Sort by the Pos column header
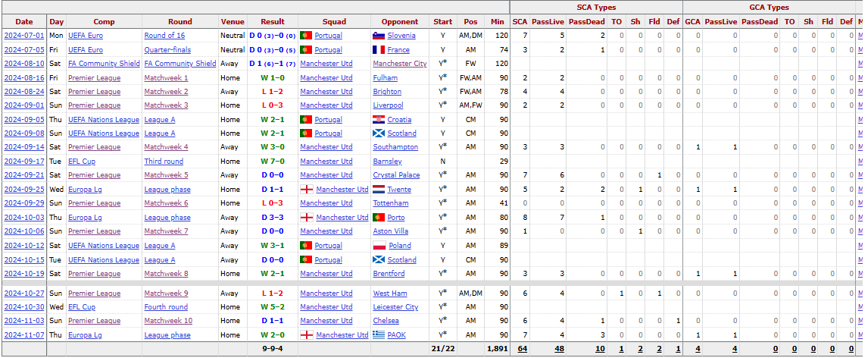Image resolution: width=868 pixels, height=358 pixels. click(470, 21)
